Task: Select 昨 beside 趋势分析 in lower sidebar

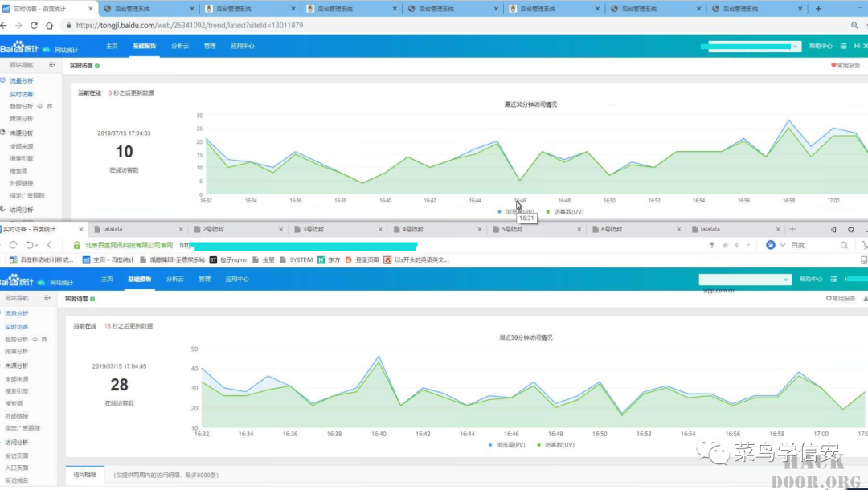Action: coord(44,340)
